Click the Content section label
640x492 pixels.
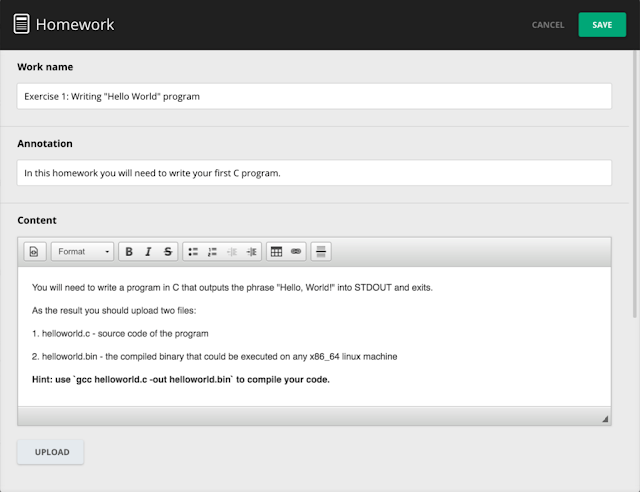37,220
